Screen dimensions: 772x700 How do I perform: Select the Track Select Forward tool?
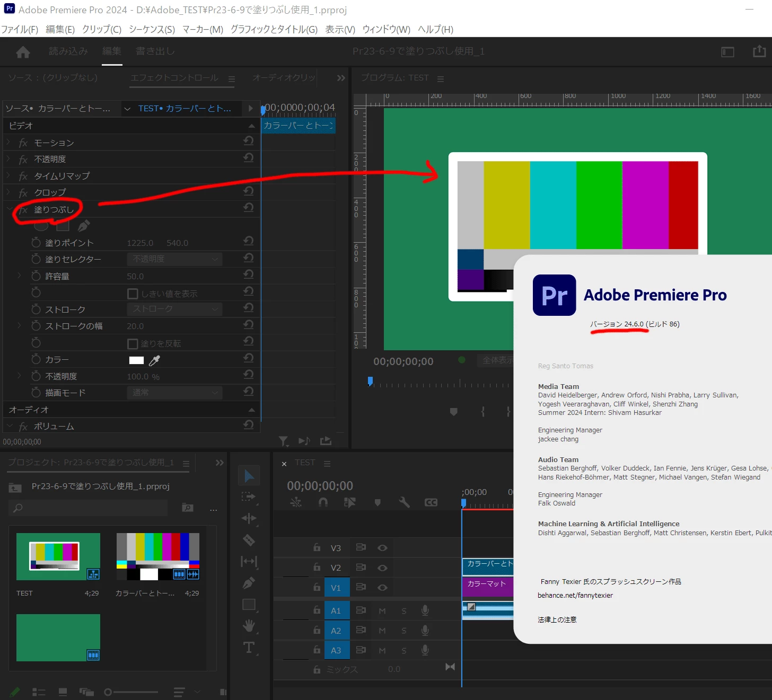point(249,497)
